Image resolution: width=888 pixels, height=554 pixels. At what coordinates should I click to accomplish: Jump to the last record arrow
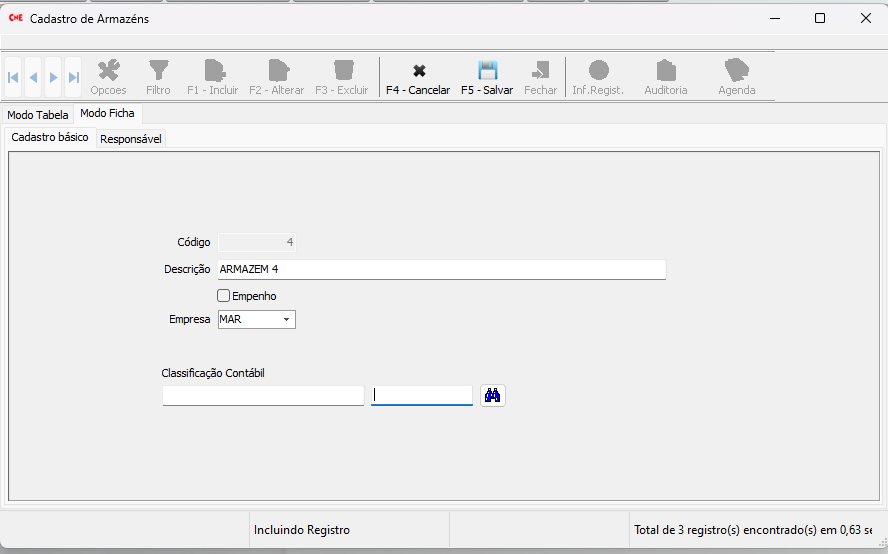(x=73, y=77)
